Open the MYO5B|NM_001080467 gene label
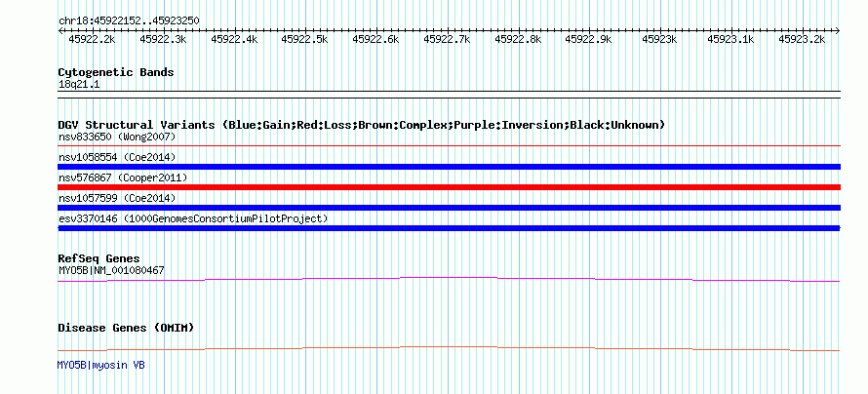The image size is (868, 394). pyautogui.click(x=111, y=270)
